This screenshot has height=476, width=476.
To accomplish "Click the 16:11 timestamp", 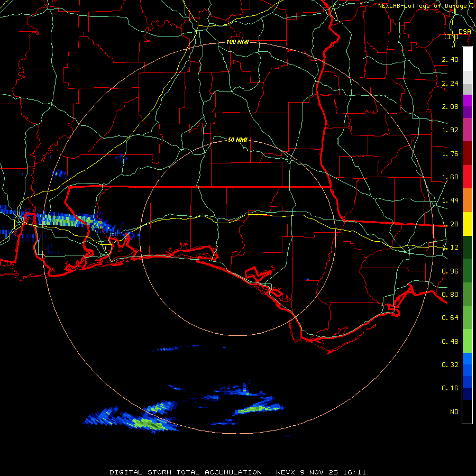I will pyautogui.click(x=354, y=472).
